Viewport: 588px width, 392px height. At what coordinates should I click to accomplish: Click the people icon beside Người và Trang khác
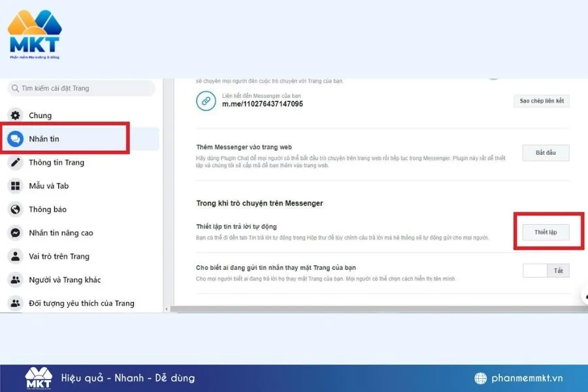(15, 280)
